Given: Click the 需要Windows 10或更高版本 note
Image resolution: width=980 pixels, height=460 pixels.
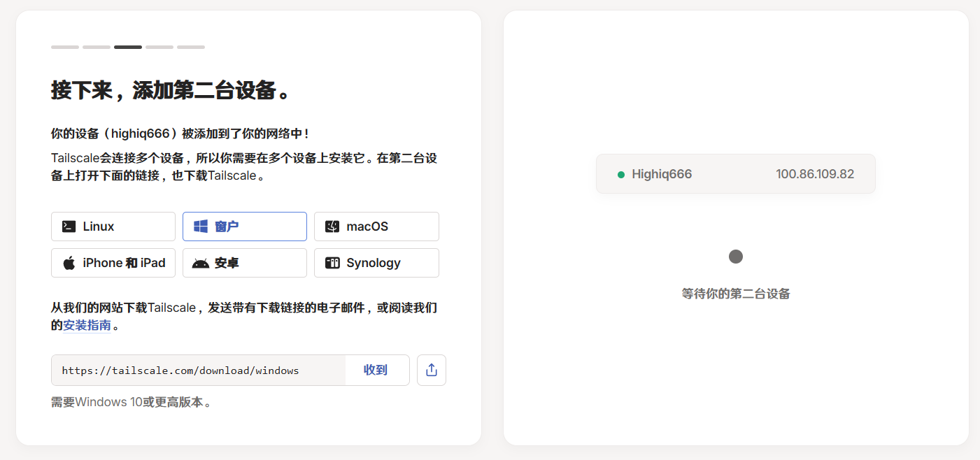Looking at the screenshot, I should (131, 402).
